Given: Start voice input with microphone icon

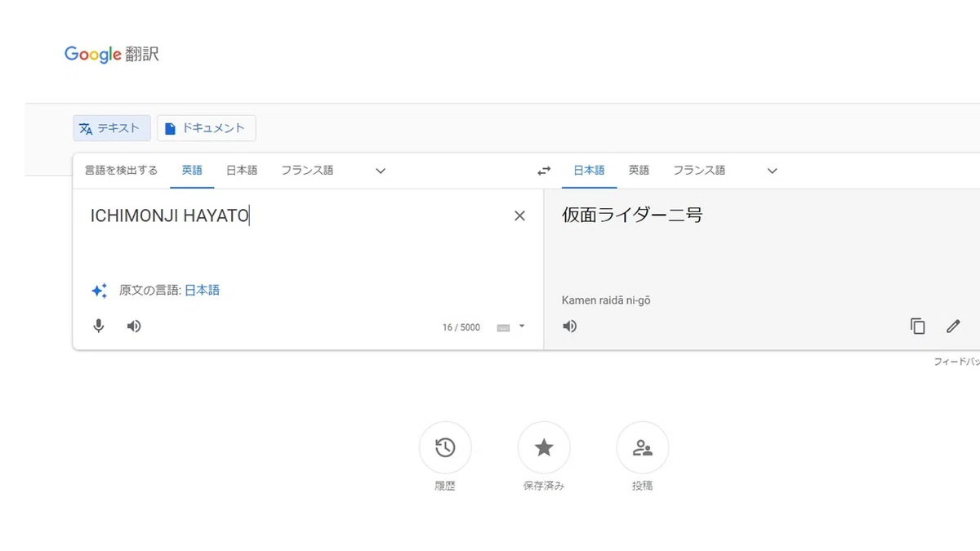Looking at the screenshot, I should point(99,327).
